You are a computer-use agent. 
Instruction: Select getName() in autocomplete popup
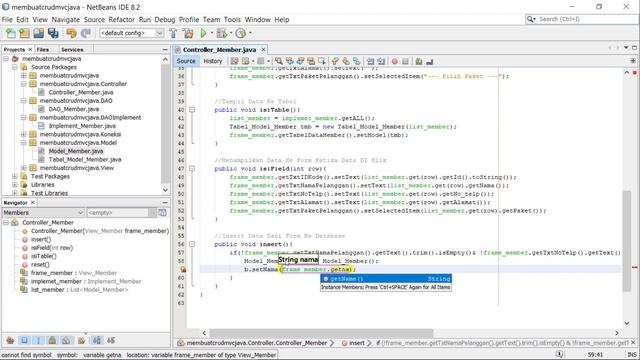(386, 279)
